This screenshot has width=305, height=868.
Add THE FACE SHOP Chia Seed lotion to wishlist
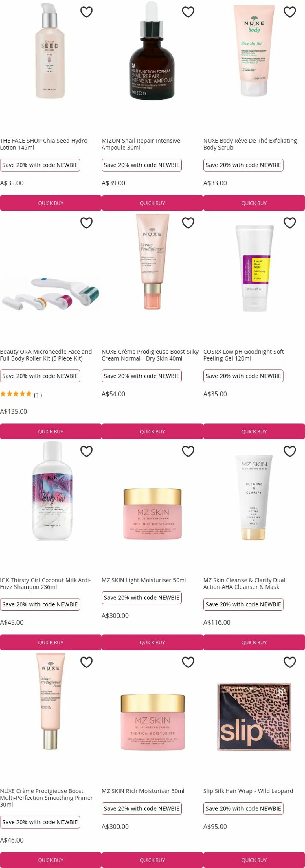[87, 12]
